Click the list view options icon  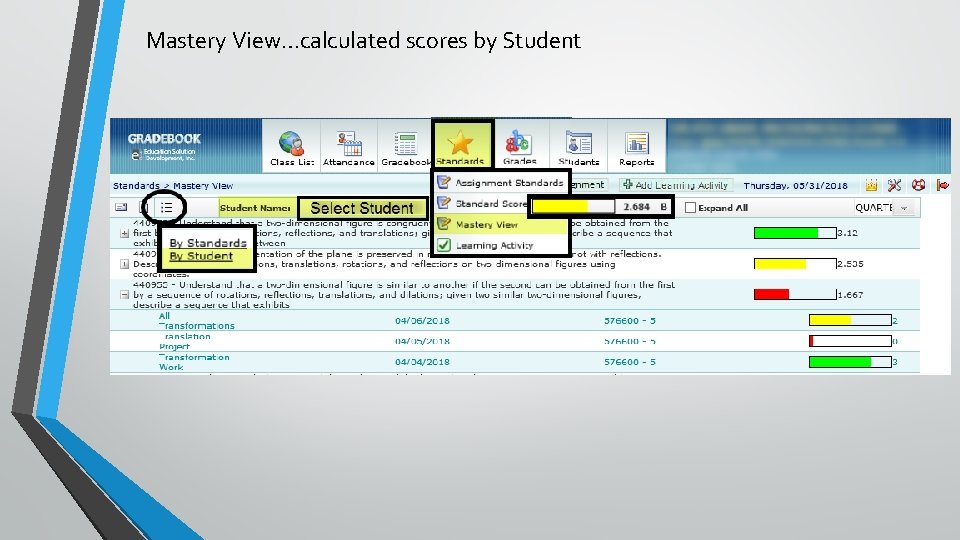click(x=167, y=208)
